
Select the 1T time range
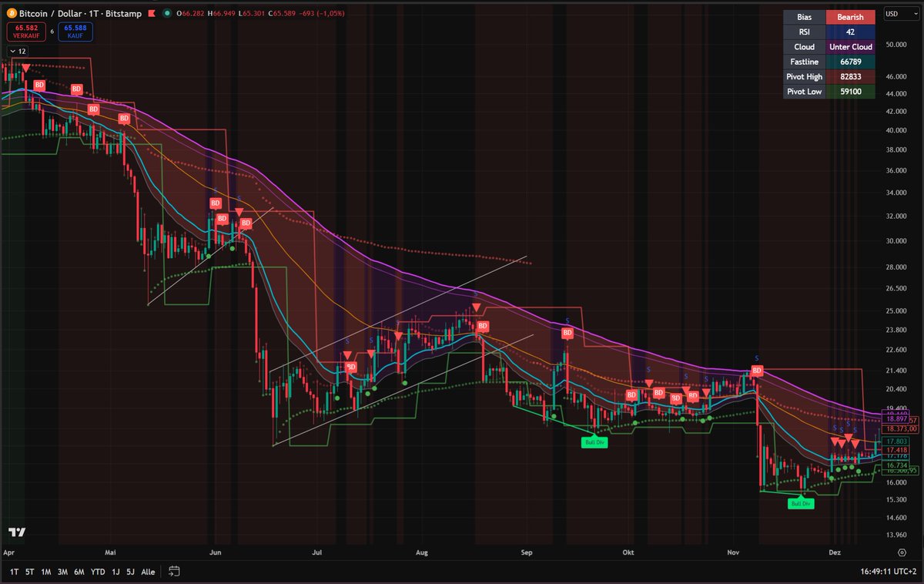(x=14, y=572)
